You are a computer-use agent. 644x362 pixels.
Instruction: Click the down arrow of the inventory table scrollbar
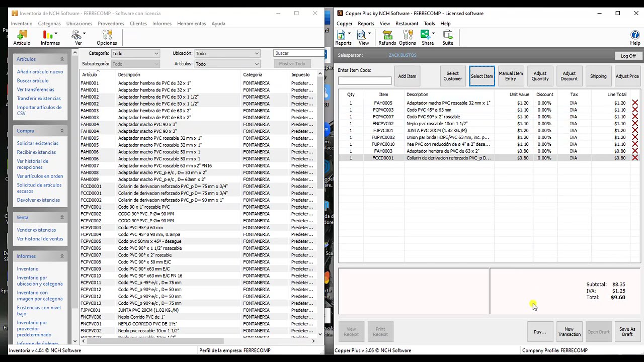pyautogui.click(x=320, y=334)
